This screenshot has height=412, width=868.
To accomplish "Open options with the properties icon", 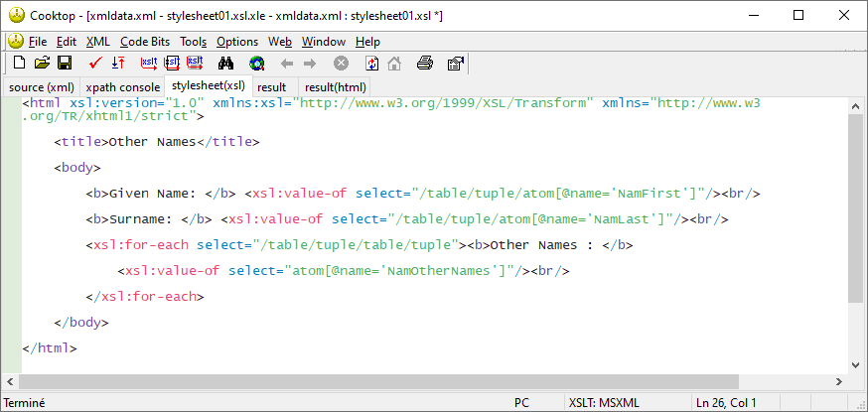I will [x=455, y=64].
